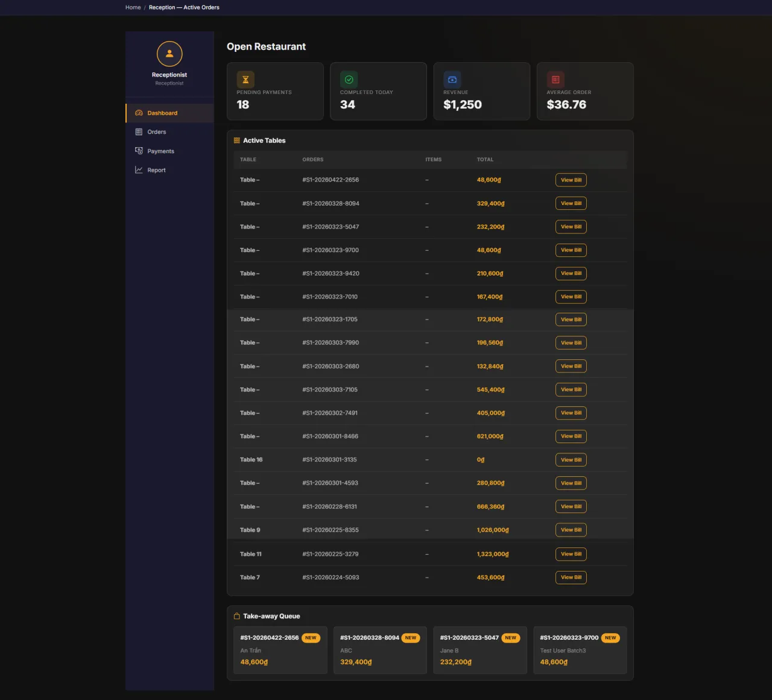The width and height of the screenshot is (772, 700).
Task: View bill for Table 16
Action: [x=571, y=460]
